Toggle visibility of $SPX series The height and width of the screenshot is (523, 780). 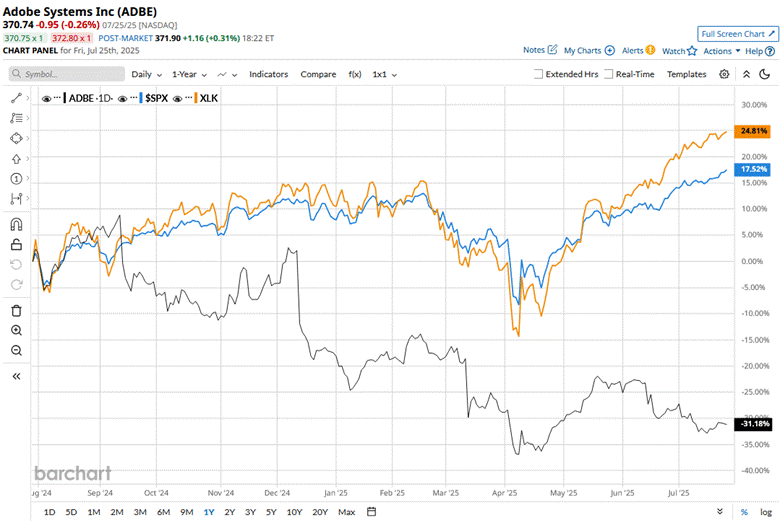click(x=122, y=99)
